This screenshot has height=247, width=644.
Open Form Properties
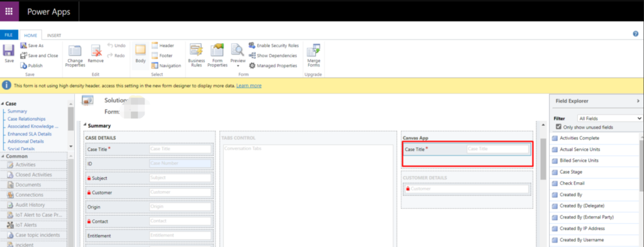[217, 55]
